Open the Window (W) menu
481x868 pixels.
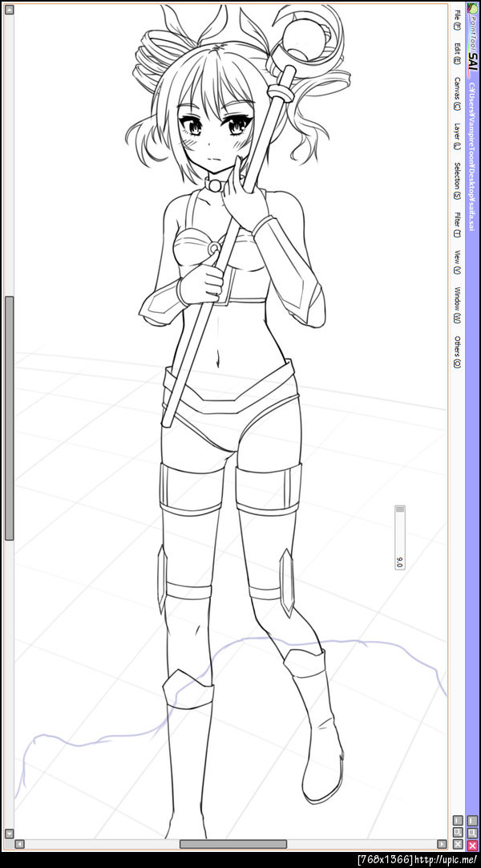click(x=457, y=306)
